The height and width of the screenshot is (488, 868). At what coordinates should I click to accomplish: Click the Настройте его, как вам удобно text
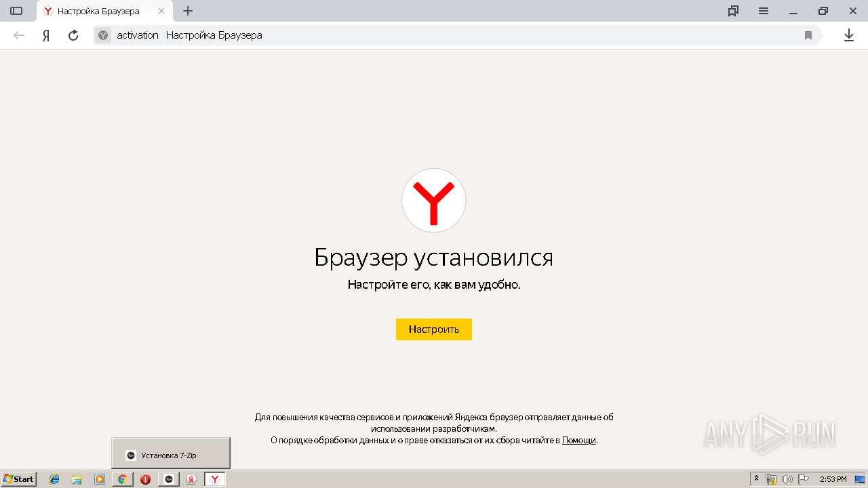point(434,285)
